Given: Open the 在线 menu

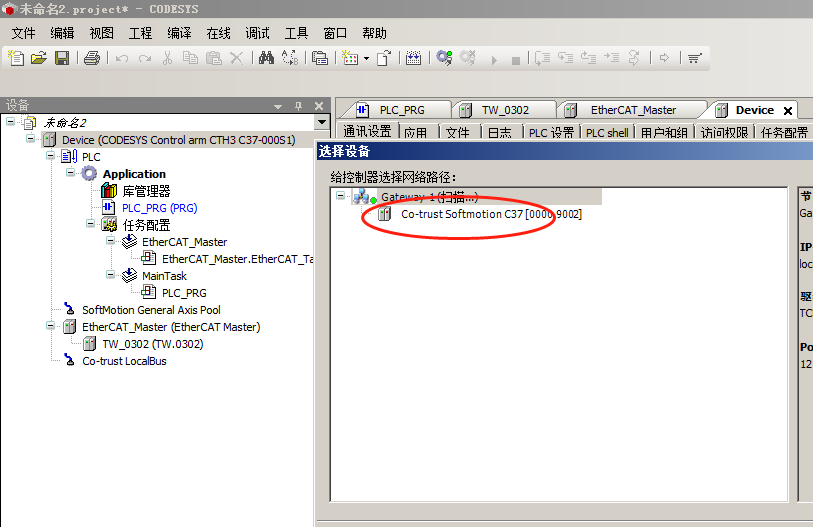Looking at the screenshot, I should click(x=218, y=33).
